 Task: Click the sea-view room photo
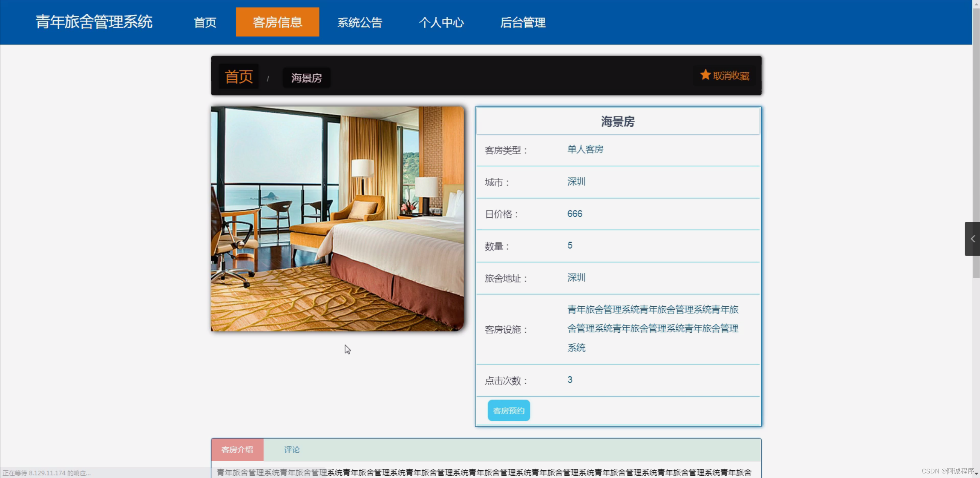(x=337, y=218)
